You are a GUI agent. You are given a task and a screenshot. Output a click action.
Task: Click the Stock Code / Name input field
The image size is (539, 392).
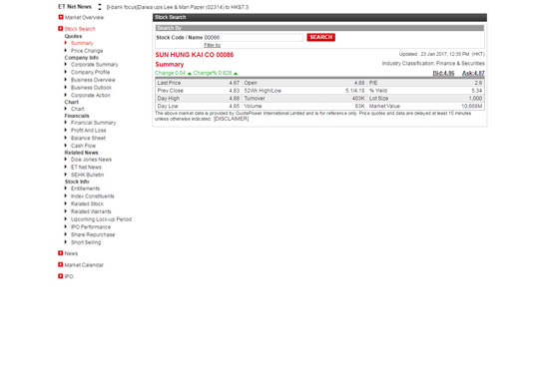(254, 38)
